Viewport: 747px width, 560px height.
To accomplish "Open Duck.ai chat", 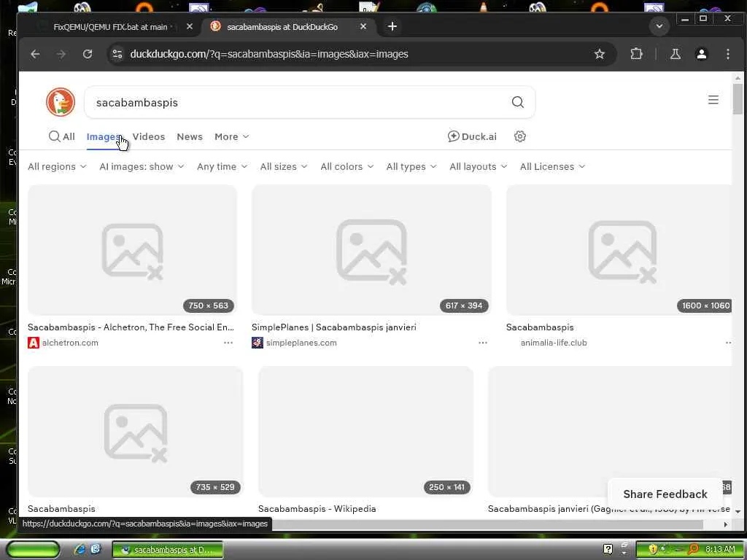I will coord(472,136).
